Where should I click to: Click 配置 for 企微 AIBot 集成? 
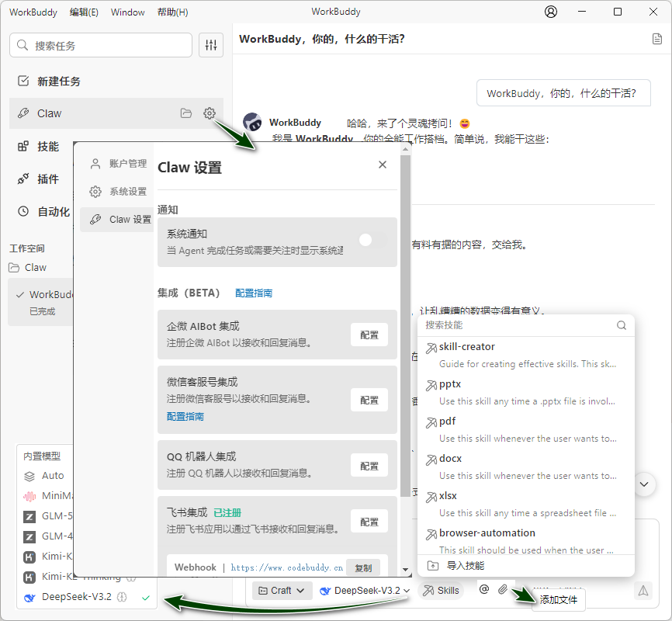point(369,335)
